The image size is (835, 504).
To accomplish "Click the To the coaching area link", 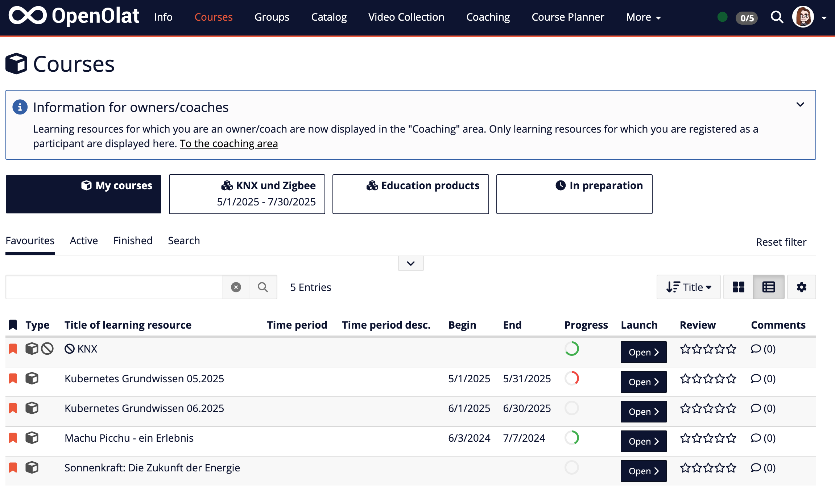I will (229, 143).
